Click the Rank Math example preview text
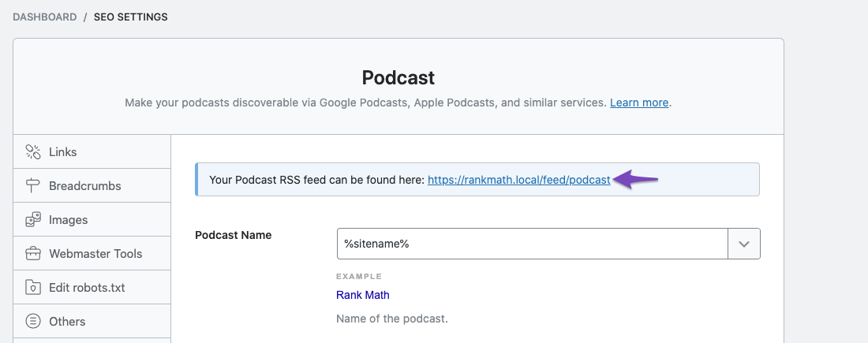Viewport: 868px width, 343px height. (x=363, y=295)
